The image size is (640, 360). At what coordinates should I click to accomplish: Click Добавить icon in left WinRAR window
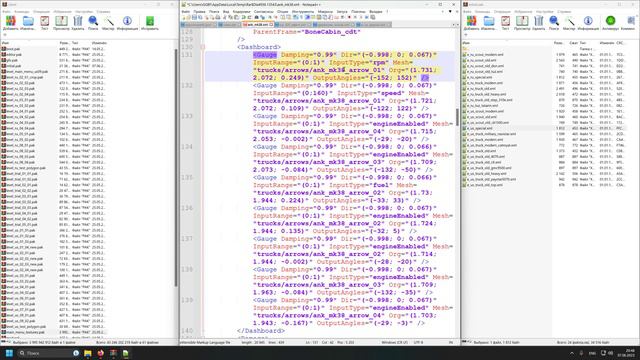tap(11, 23)
